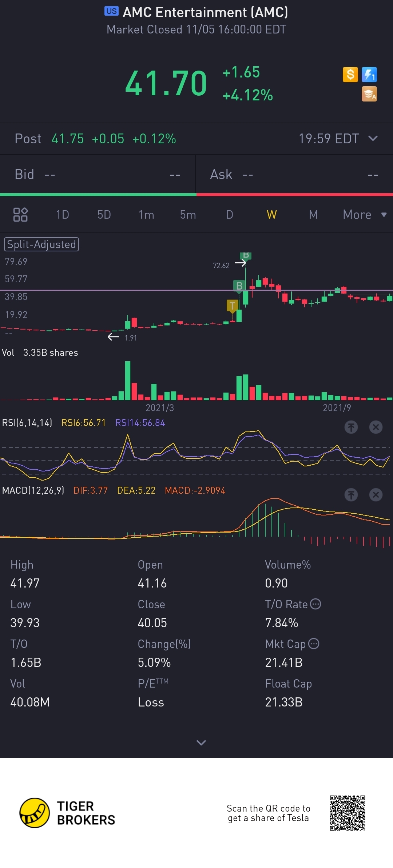The image size is (393, 868).
Task: Select the weekly W chart tab
Action: coord(271,215)
